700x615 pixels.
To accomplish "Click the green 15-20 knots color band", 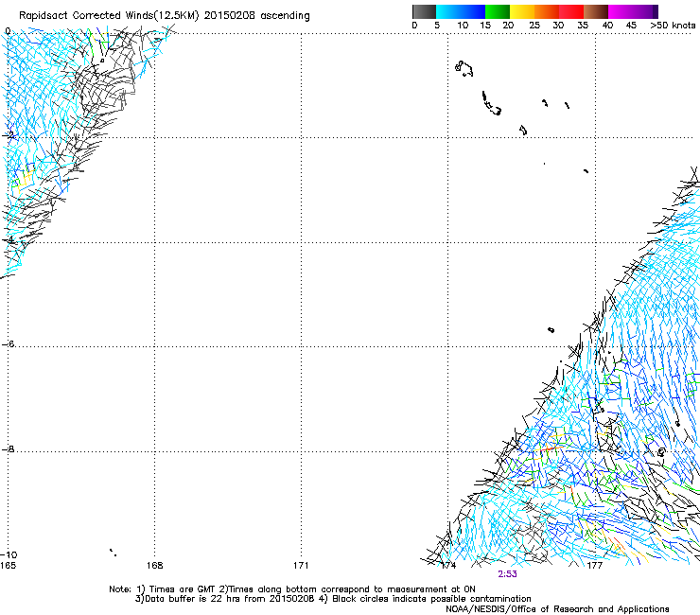I will (x=498, y=11).
